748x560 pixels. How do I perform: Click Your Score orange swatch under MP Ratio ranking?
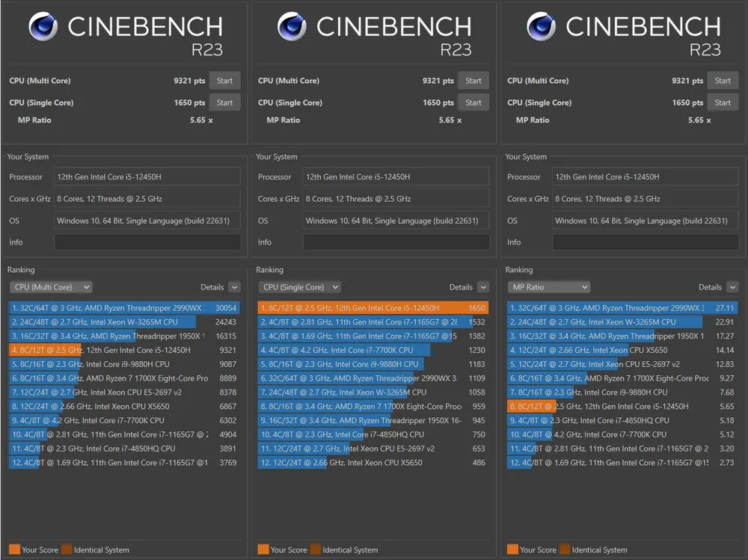(512, 550)
